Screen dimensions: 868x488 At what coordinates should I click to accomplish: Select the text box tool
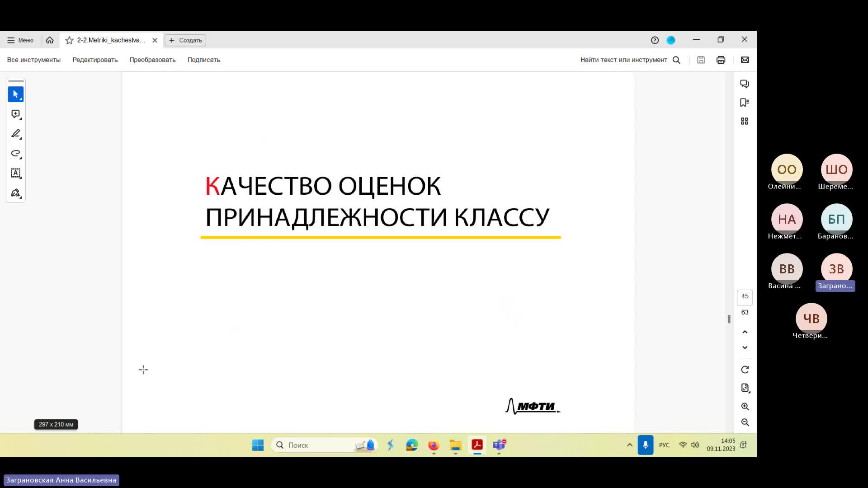(16, 173)
